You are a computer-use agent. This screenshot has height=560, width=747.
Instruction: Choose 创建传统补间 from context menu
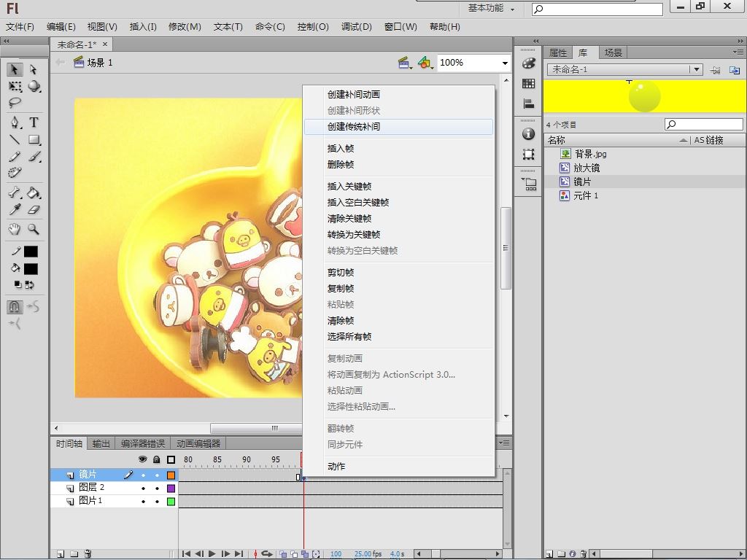(x=398, y=127)
